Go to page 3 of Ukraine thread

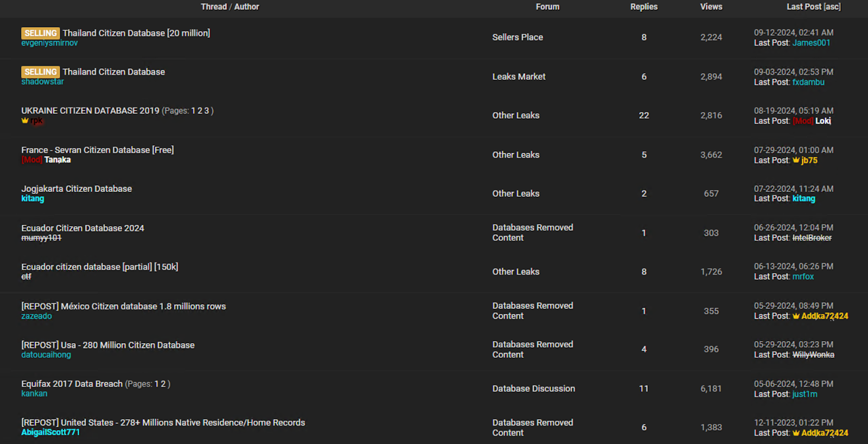[x=207, y=111]
